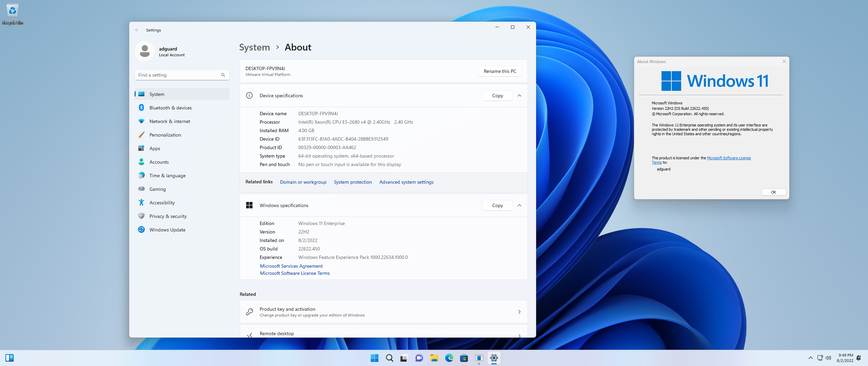Open Personalization settings
This screenshot has height=366, width=868.
[x=182, y=135]
